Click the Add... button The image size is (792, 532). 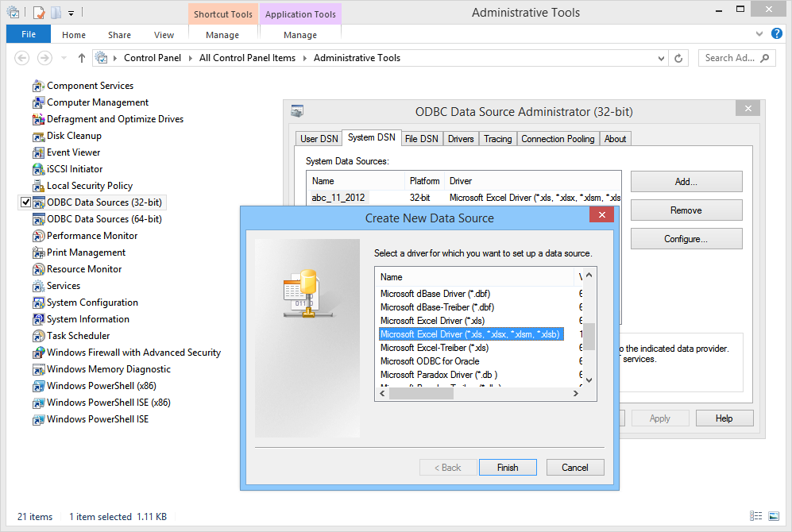click(686, 182)
